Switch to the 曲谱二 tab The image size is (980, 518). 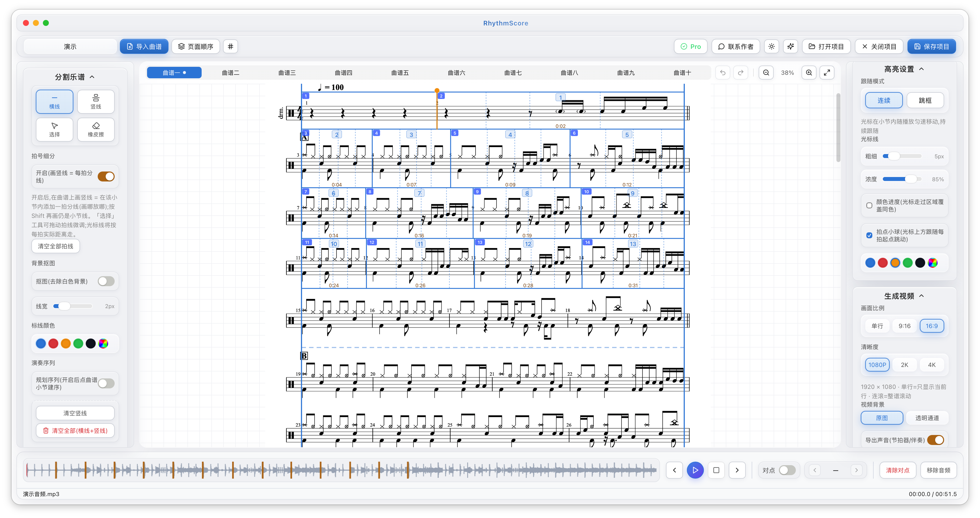(231, 73)
